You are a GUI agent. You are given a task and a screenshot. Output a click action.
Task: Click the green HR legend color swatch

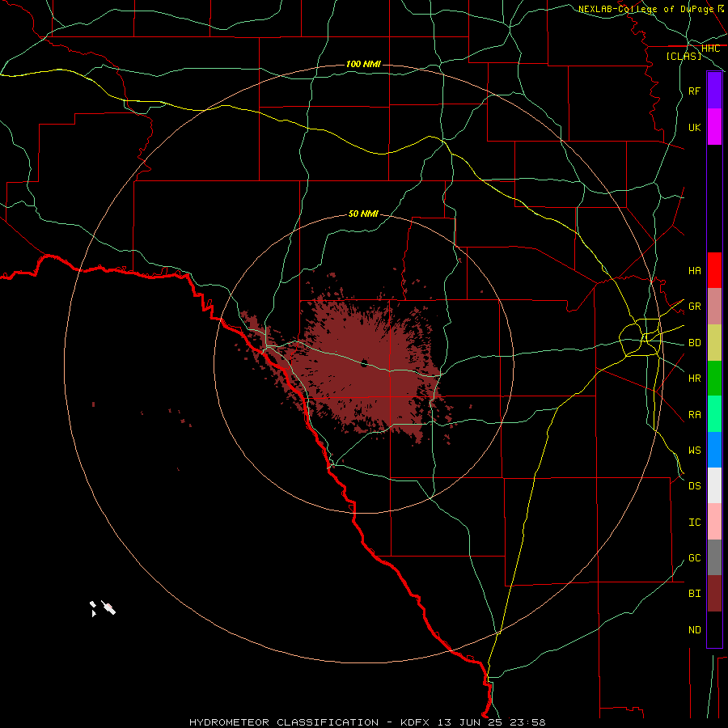pyautogui.click(x=714, y=379)
